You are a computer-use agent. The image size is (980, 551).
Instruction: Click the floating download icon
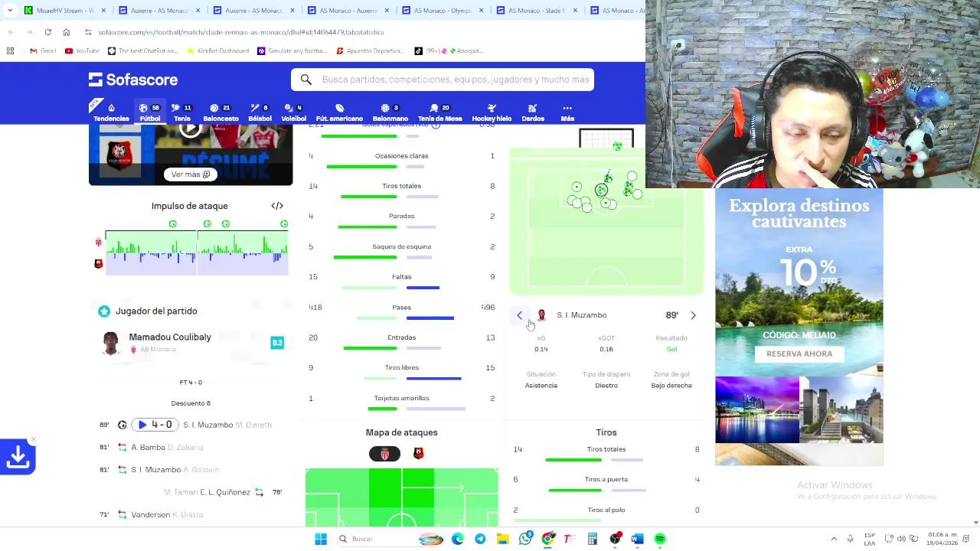(18, 458)
